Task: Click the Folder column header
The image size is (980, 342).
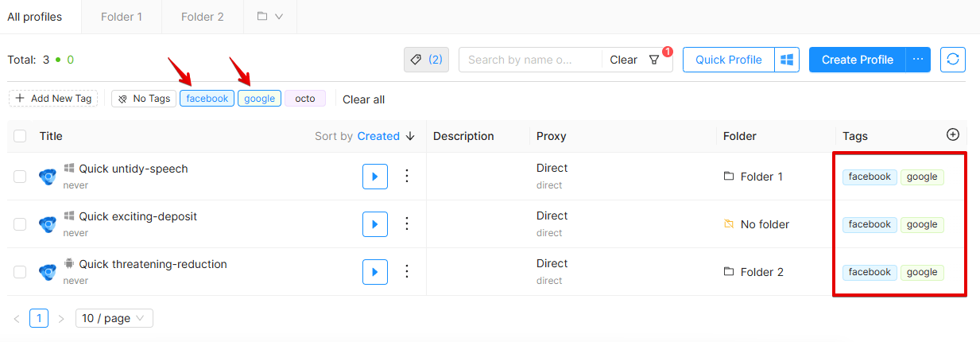Action: [x=740, y=136]
